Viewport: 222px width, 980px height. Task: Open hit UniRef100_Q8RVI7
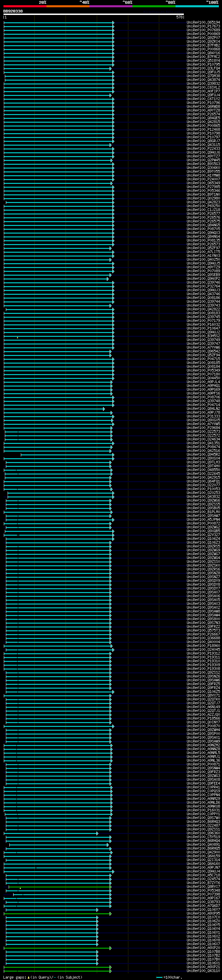tap(203, 886)
